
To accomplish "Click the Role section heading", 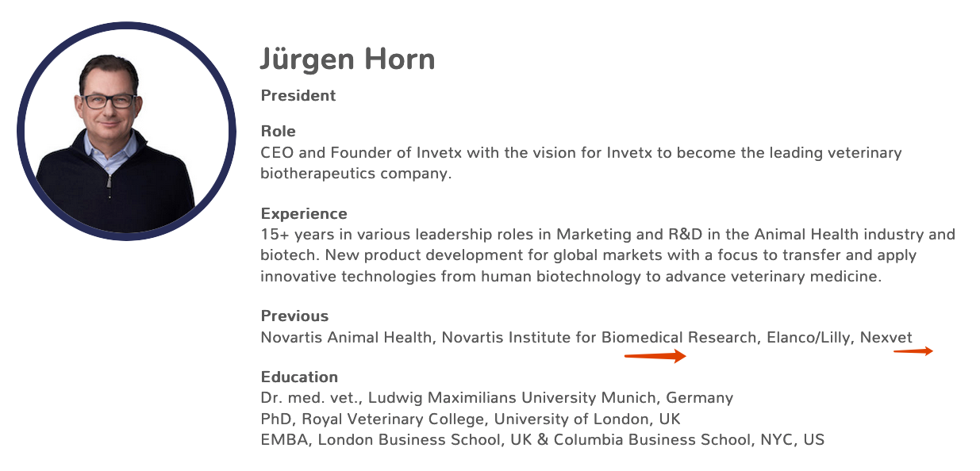I will click(278, 132).
